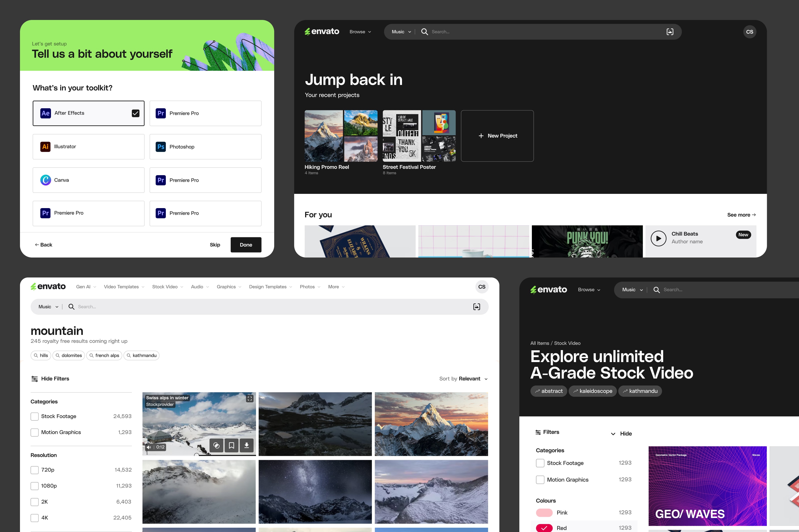Screen dimensions: 799x532
Task: Open Music dropdown in Jump back in search
Action: pos(401,32)
